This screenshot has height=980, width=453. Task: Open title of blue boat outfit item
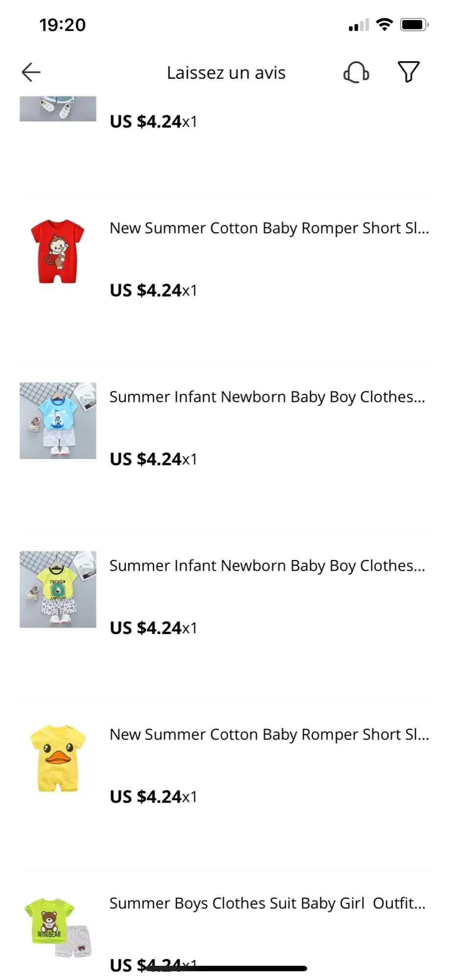coord(267,397)
